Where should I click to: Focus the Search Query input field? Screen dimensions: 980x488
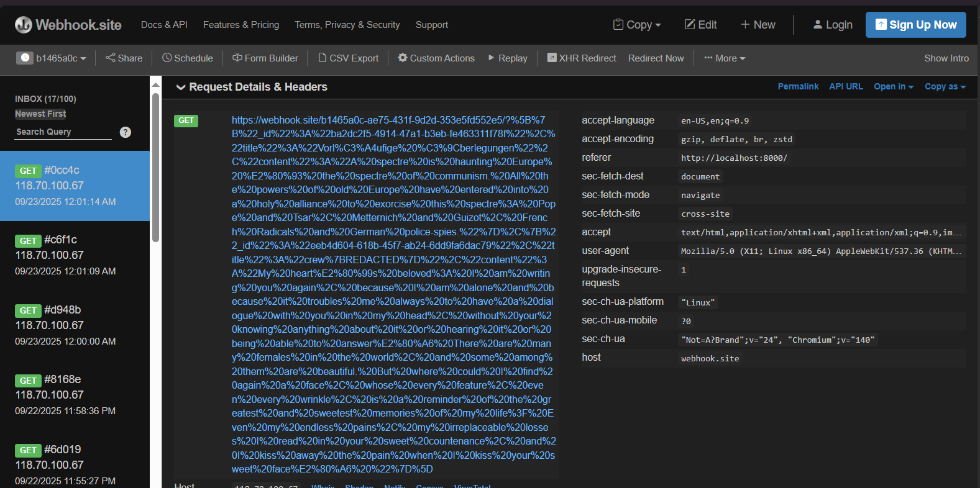[x=63, y=132]
